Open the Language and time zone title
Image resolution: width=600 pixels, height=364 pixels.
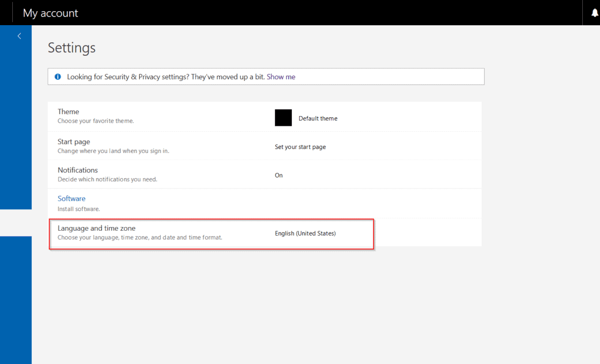pyautogui.click(x=96, y=228)
